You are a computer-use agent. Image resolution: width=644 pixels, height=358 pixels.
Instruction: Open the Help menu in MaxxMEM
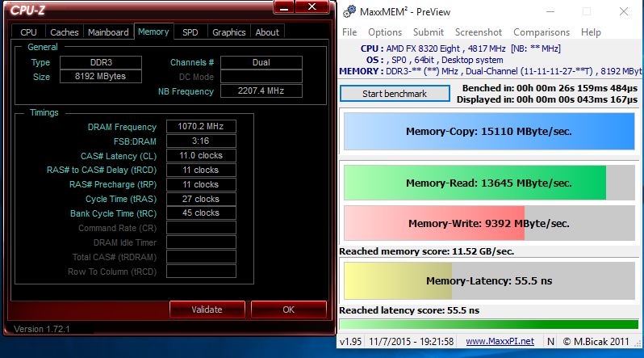click(x=591, y=32)
